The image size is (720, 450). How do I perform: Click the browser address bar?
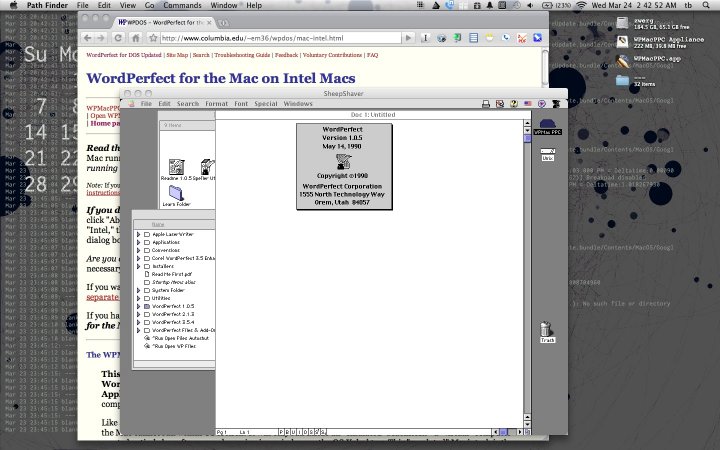click(280, 38)
